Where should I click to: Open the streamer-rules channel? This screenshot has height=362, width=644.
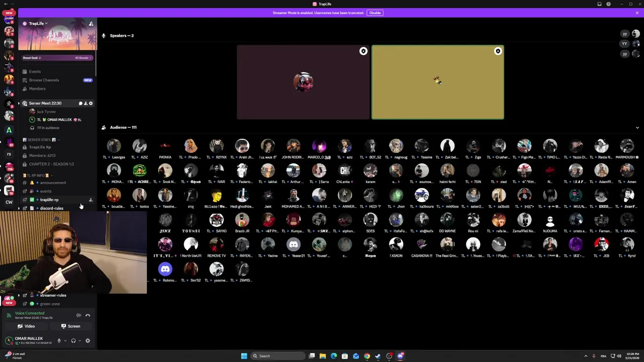pyautogui.click(x=53, y=295)
